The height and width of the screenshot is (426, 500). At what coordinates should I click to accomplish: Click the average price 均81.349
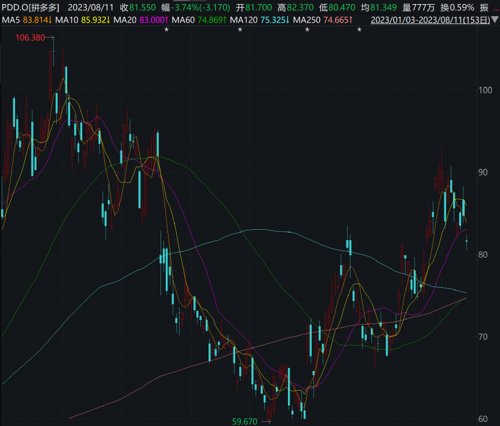(379, 7)
